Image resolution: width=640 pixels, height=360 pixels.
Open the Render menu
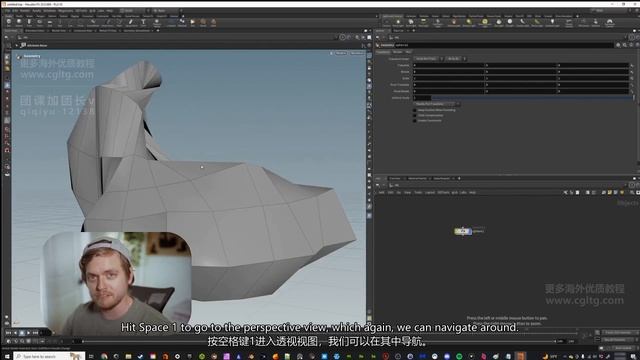pos(25,11)
